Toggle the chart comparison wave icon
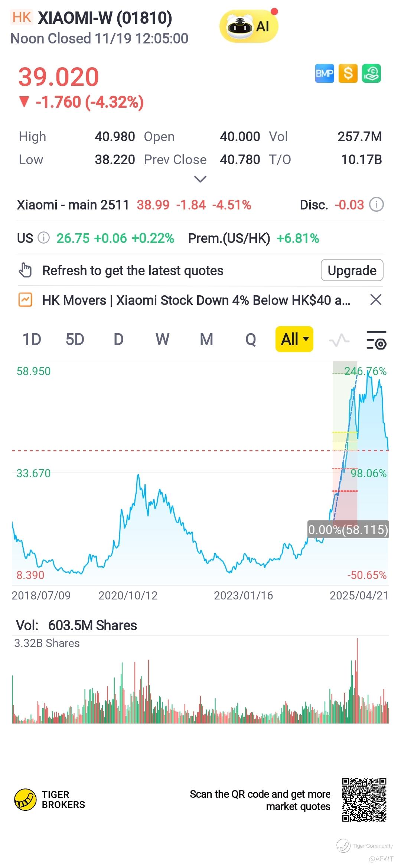401x868 pixels. coord(339,339)
